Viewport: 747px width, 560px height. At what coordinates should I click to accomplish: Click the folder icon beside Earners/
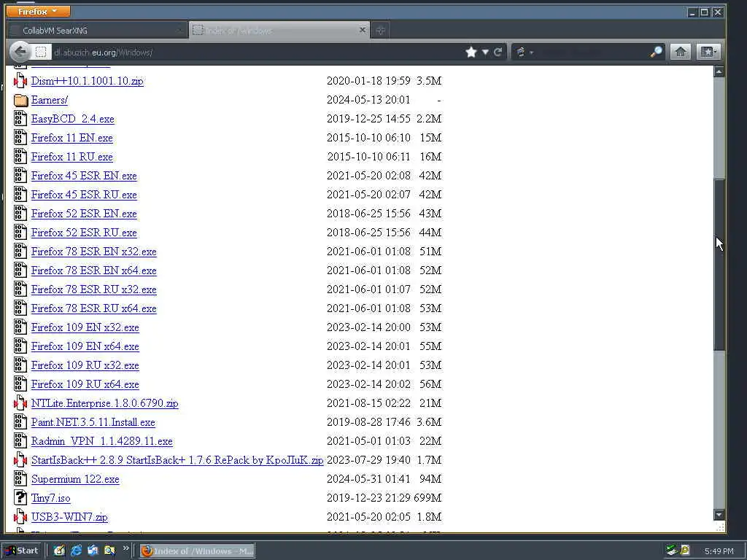pyautogui.click(x=20, y=100)
